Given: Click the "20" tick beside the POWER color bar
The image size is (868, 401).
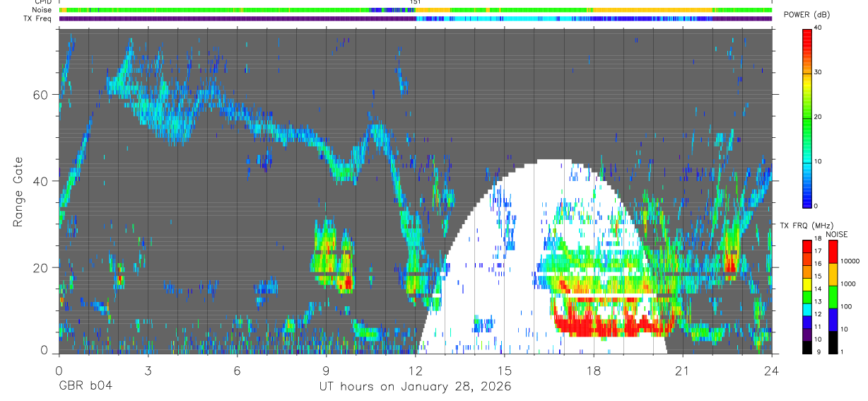Looking at the screenshot, I should (x=818, y=117).
